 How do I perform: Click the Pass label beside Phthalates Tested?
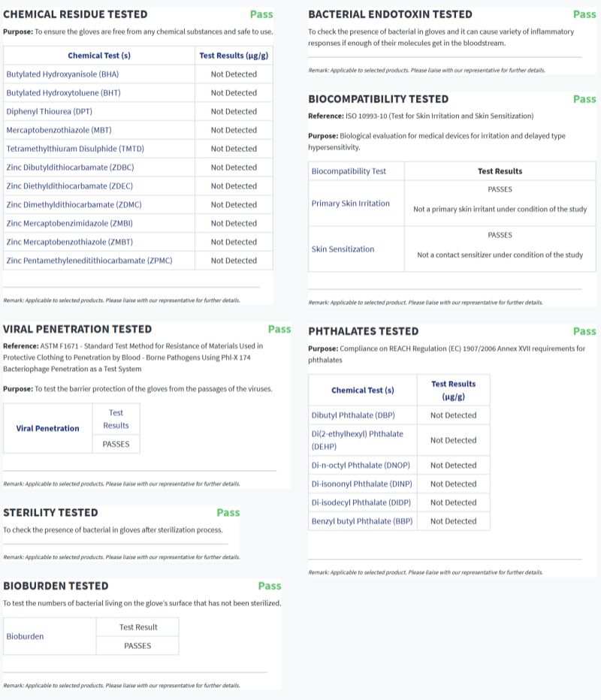(x=584, y=331)
